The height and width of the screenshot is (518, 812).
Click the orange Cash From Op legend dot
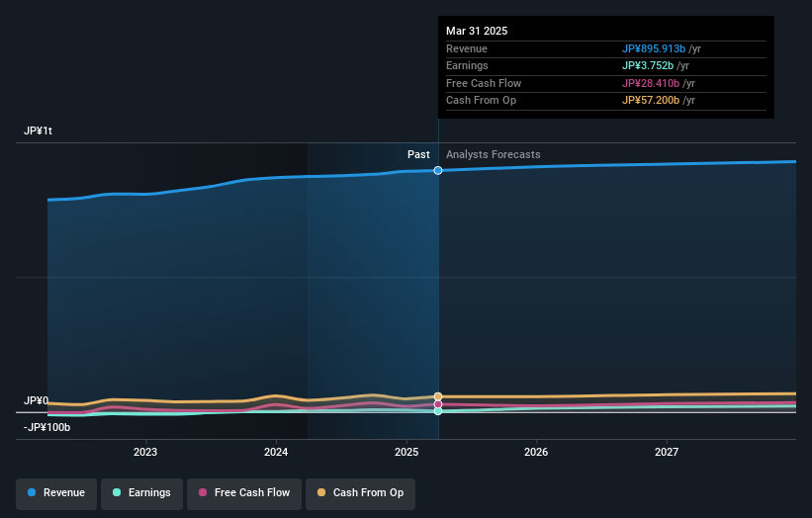321,492
